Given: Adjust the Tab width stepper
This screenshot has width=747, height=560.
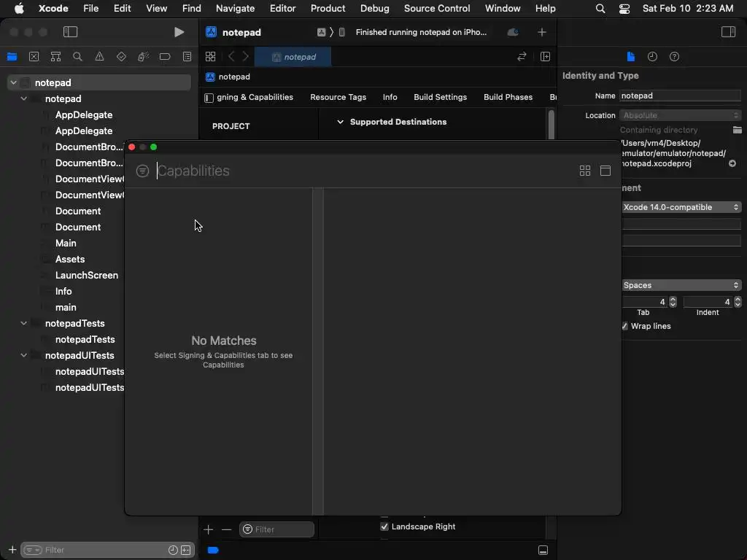Looking at the screenshot, I should (x=673, y=302).
